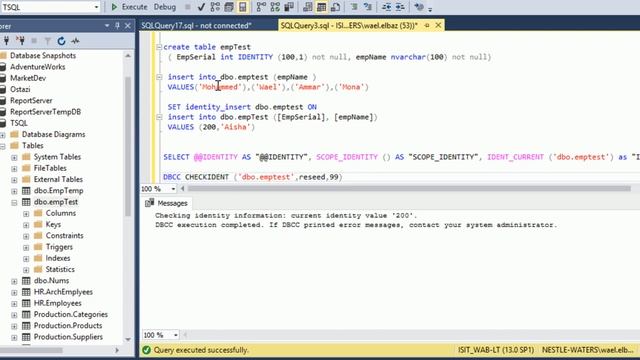The height and width of the screenshot is (360, 640).
Task: Specify Values for Template Parameters icon
Action: coord(419,7)
